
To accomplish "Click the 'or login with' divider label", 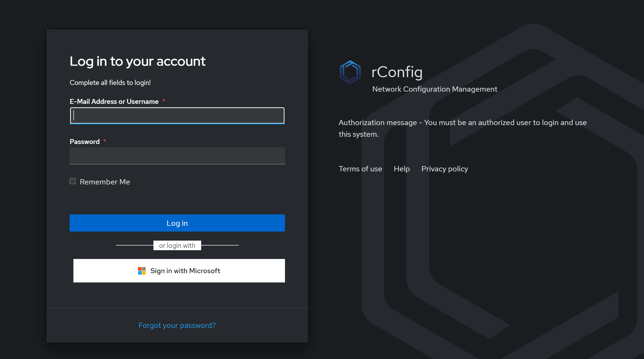I will coord(177,246).
